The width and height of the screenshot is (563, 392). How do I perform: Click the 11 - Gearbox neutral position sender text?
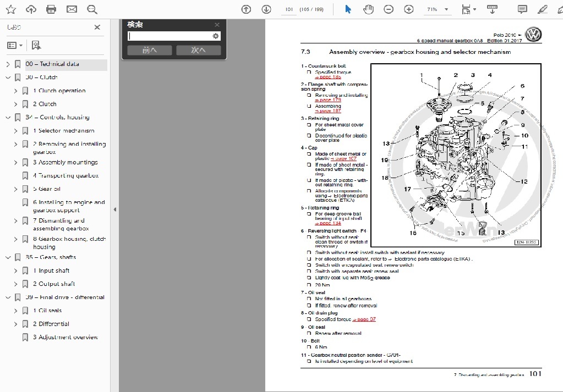tap(351, 355)
